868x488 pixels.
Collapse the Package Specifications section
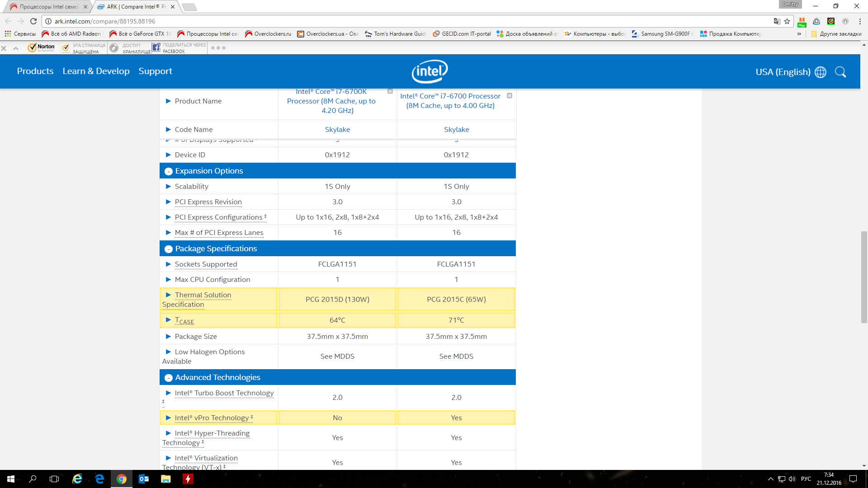(x=169, y=249)
